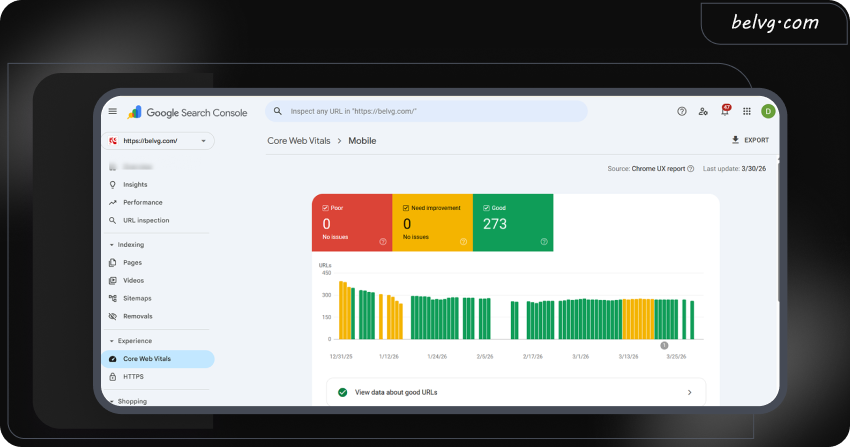850x447 pixels.
Task: Click the EXPORT button
Action: 750,140
